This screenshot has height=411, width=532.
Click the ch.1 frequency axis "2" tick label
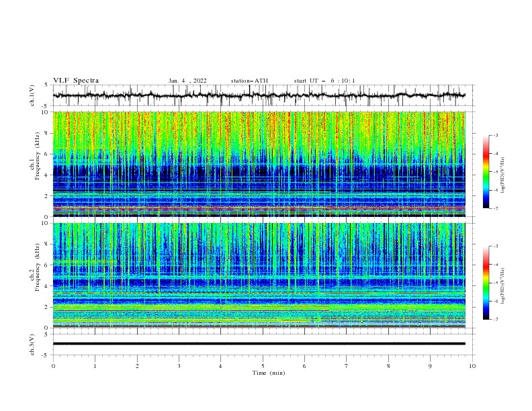(x=48, y=196)
